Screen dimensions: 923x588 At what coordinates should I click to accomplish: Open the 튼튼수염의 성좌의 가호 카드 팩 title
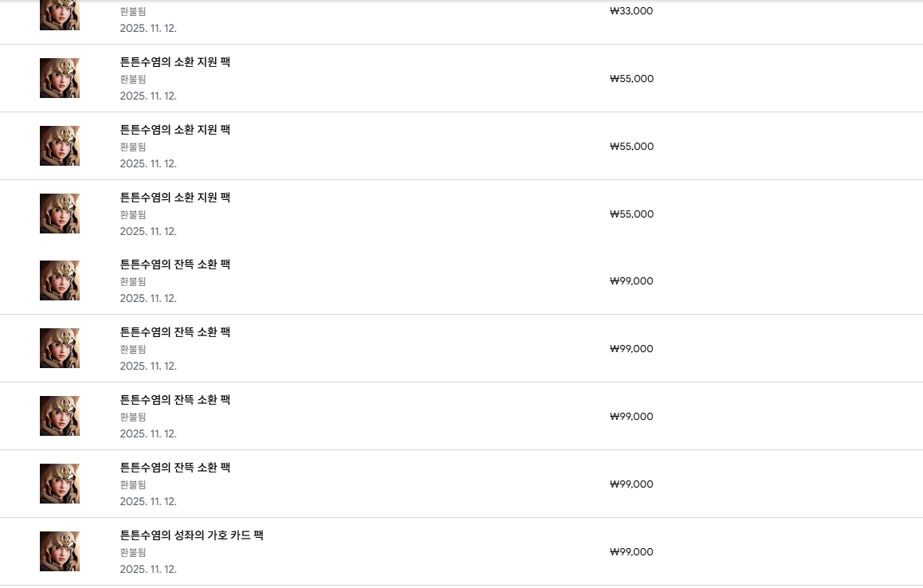click(x=191, y=535)
